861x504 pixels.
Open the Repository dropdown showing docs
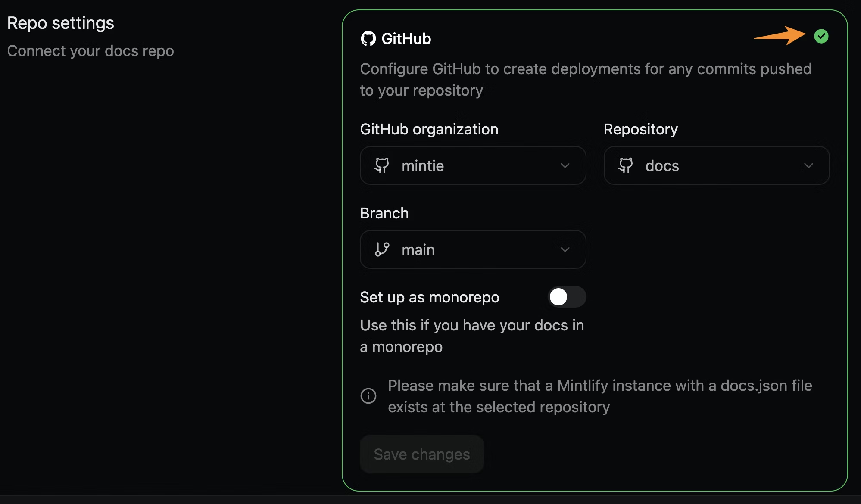(x=716, y=165)
